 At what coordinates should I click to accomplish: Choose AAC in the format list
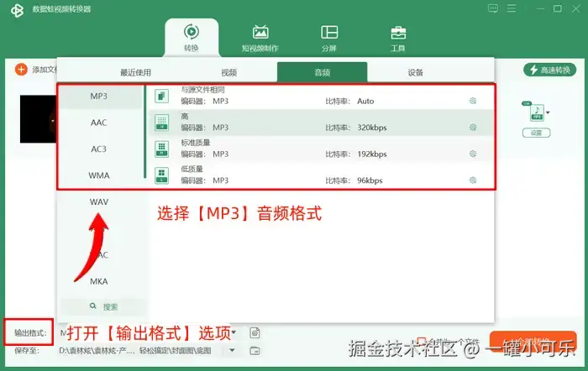point(98,123)
